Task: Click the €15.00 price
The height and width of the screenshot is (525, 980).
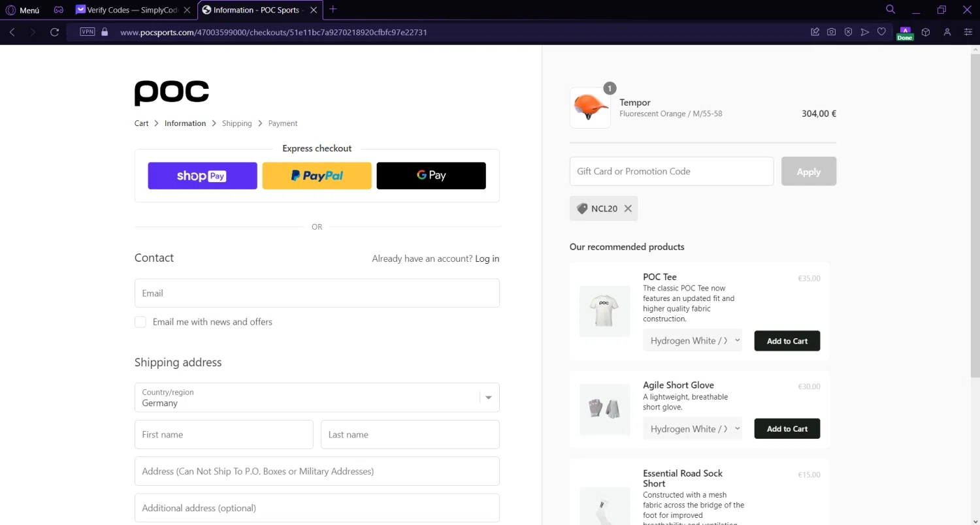Action: coord(809,475)
